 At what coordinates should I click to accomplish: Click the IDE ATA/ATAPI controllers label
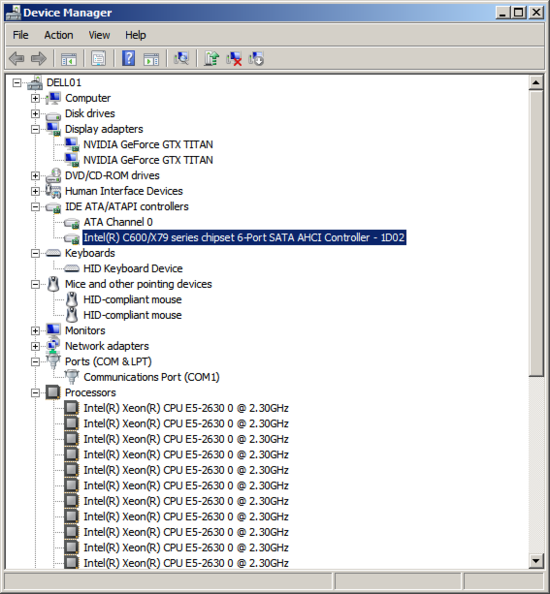pyautogui.click(x=127, y=206)
